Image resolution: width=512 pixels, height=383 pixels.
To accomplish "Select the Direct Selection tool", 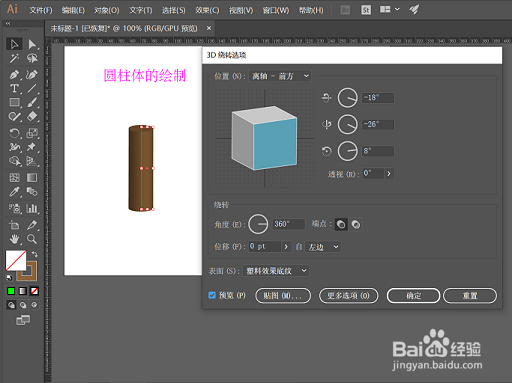I will tap(32, 44).
